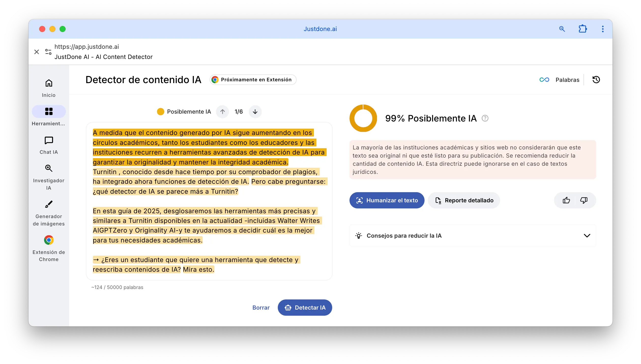This screenshot has width=641, height=364.
Task: Go to previous highlighted fragment arrow
Action: [x=223, y=112]
